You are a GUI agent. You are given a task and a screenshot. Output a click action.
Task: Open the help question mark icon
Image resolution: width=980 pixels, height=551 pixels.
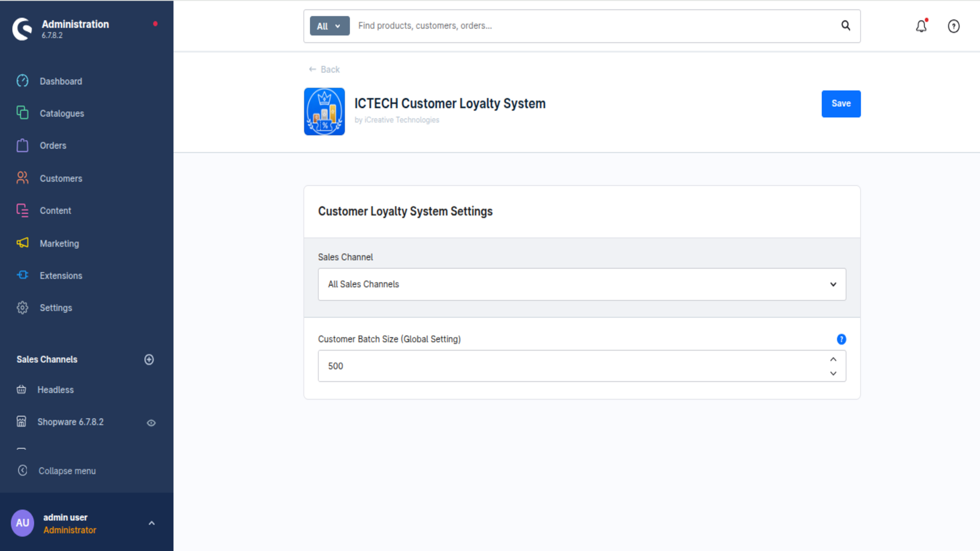click(x=953, y=26)
